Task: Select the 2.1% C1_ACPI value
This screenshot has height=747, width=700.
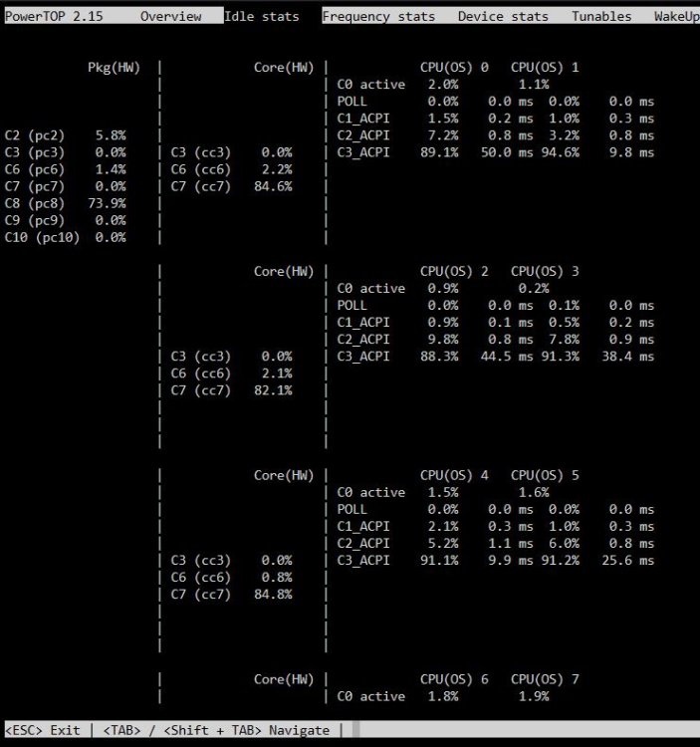Action: [x=443, y=527]
